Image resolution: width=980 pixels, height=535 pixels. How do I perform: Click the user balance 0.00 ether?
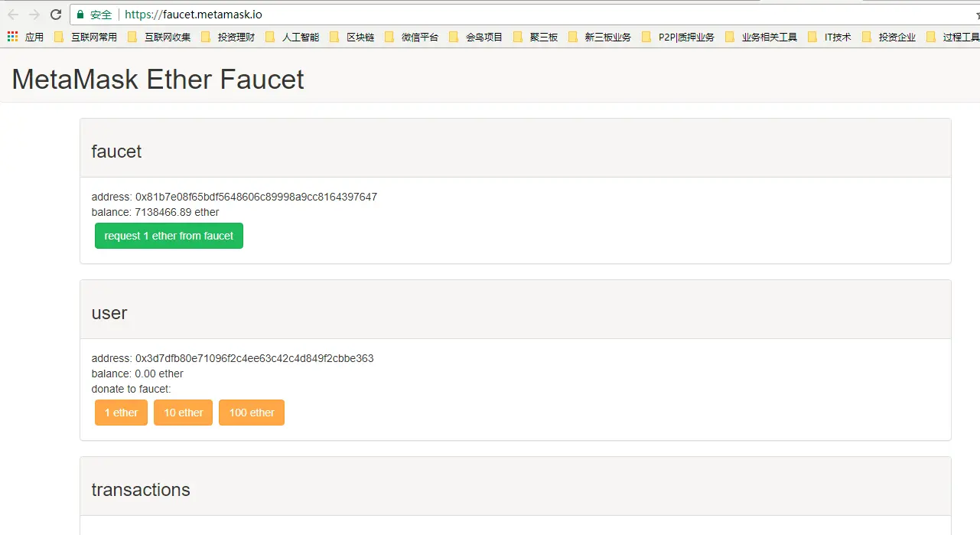[x=138, y=374]
